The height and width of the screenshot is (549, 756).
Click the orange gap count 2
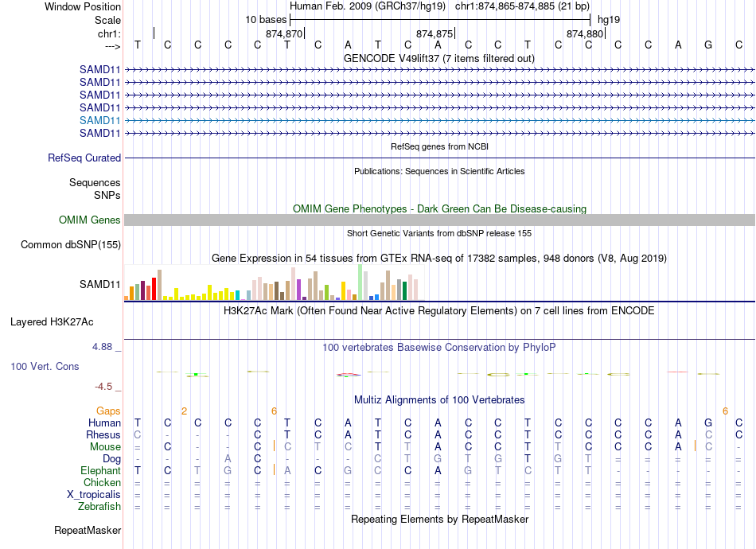[184, 411]
